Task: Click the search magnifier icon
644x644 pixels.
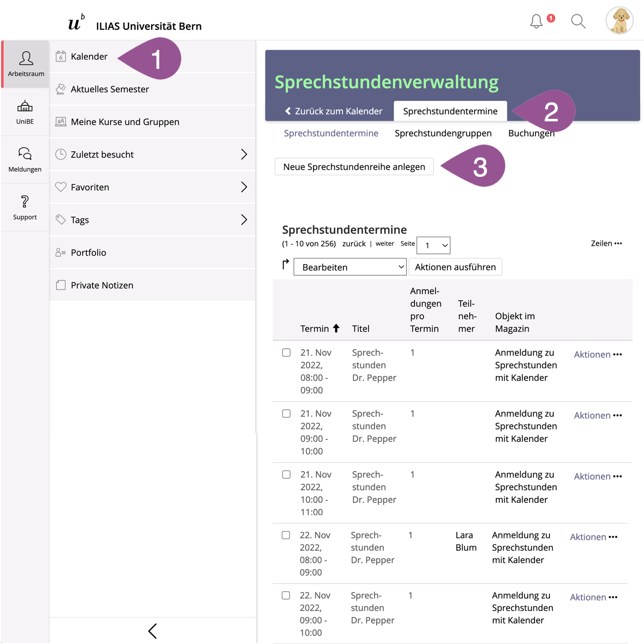Action: (578, 21)
